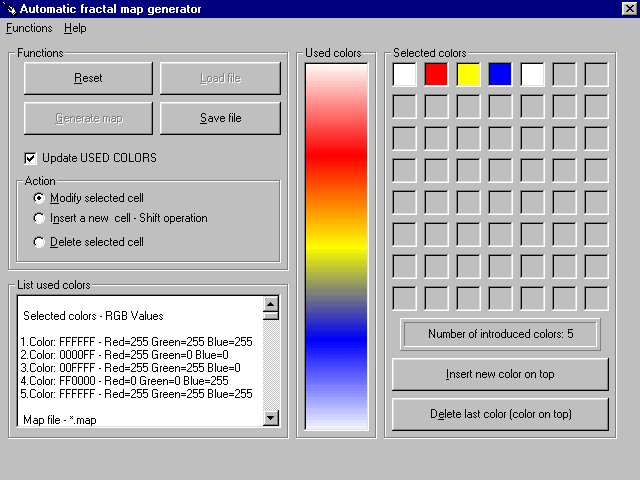This screenshot has width=640, height=480.
Task: Click the Used colors gradient bar
Action: (336, 247)
